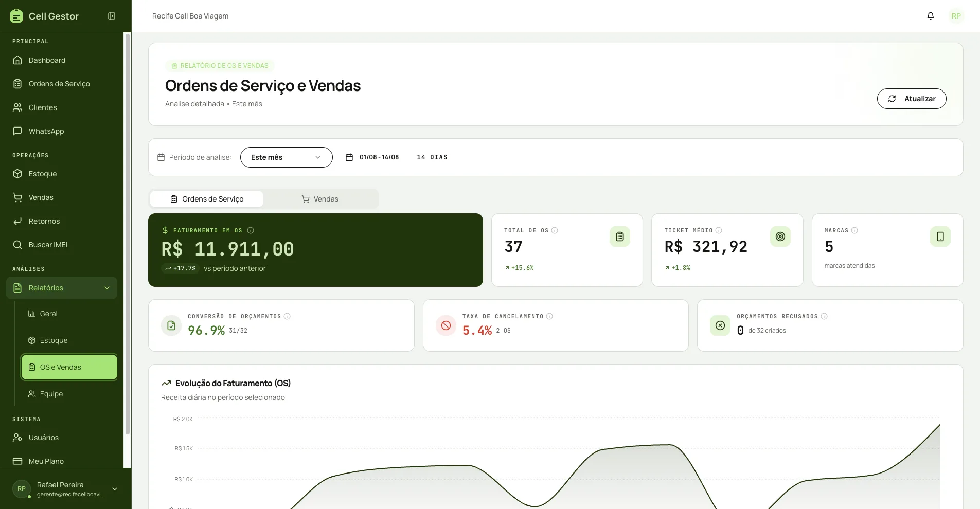Click info icon beside Ticket Médio

tap(719, 230)
